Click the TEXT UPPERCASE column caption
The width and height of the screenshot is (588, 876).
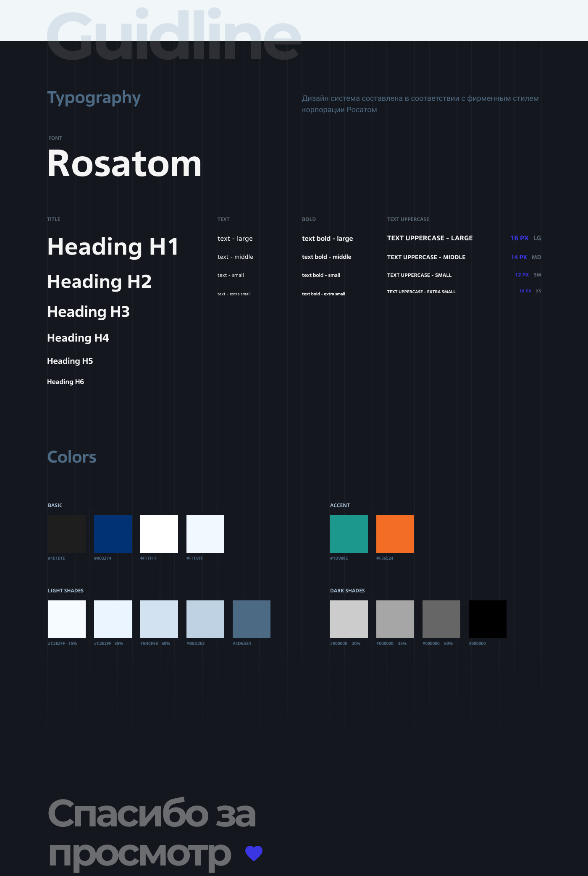[x=408, y=219]
